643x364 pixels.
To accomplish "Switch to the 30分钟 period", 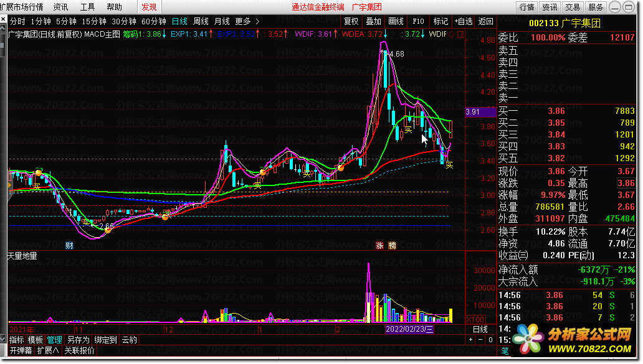I will [x=124, y=21].
